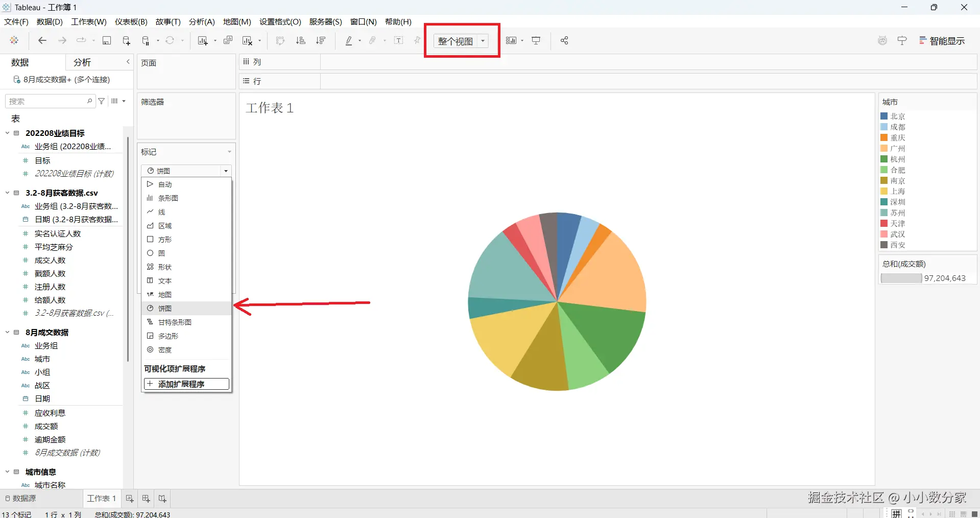Select 地图 mark type
This screenshot has width=980, height=518.
click(x=186, y=294)
